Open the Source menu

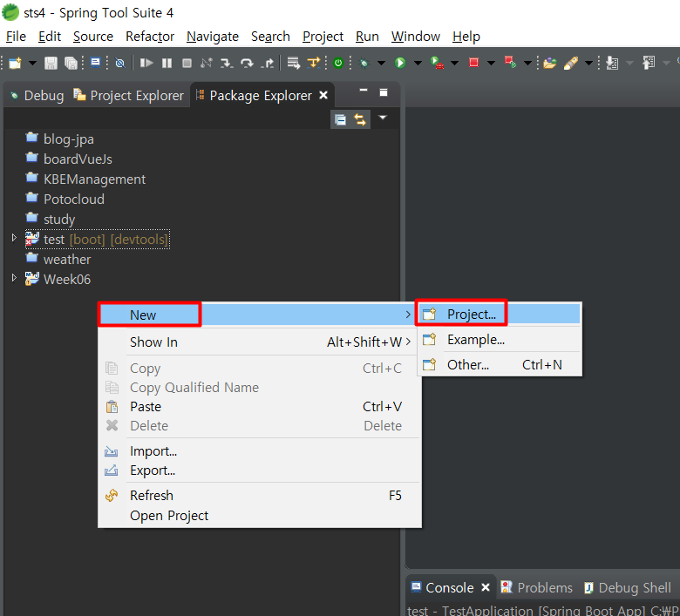93,37
